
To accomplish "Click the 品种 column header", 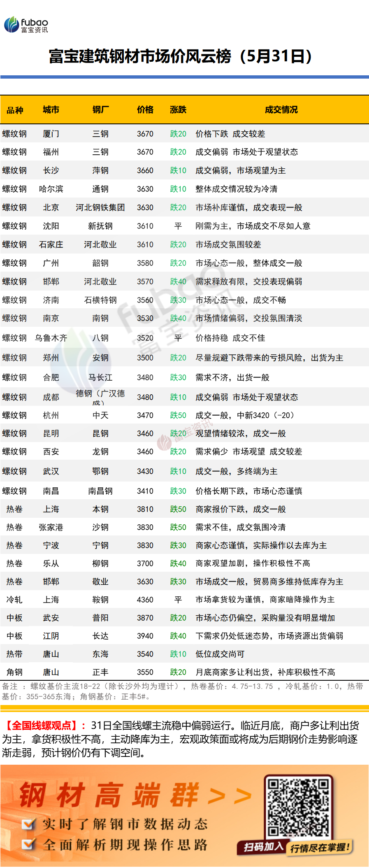I will tap(15, 110).
